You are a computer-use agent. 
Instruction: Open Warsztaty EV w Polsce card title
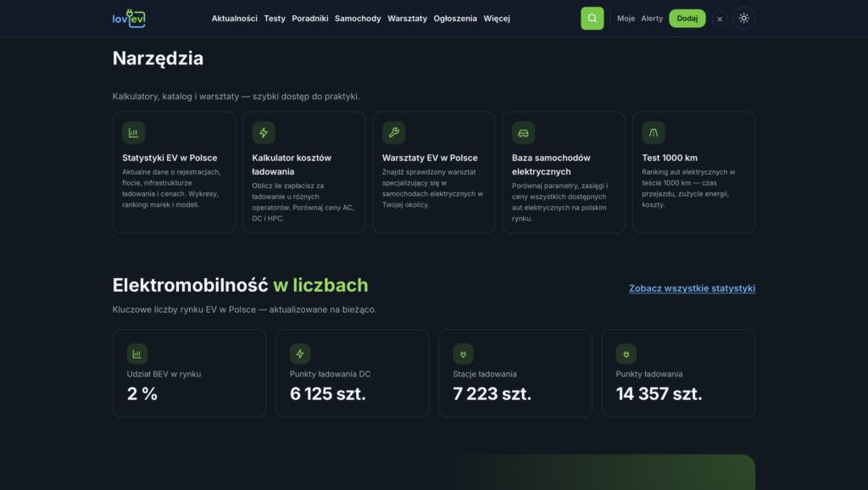(x=430, y=158)
